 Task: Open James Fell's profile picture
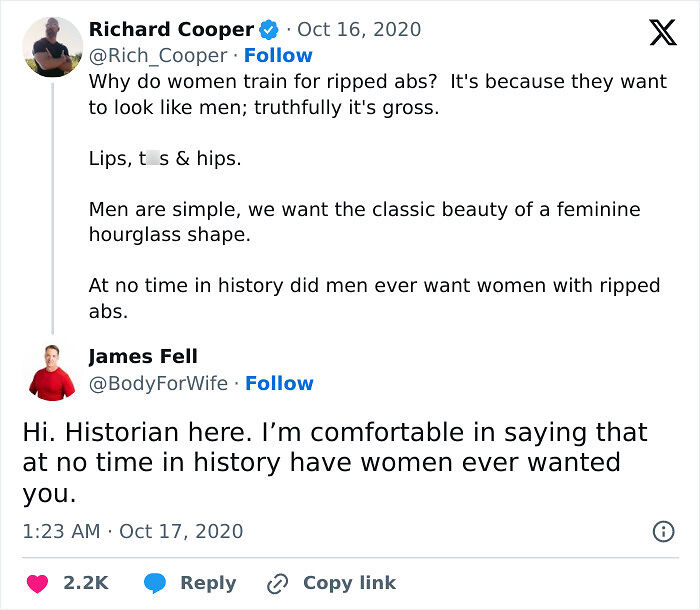(x=52, y=372)
